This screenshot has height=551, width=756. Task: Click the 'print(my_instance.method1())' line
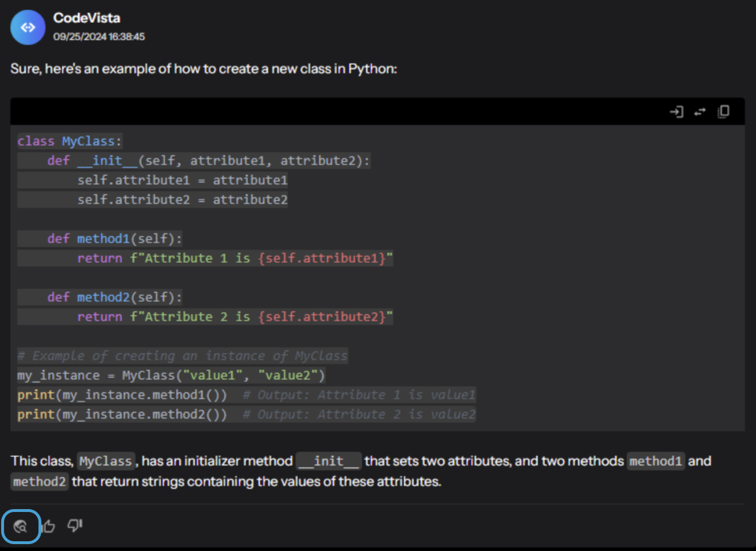click(x=246, y=395)
